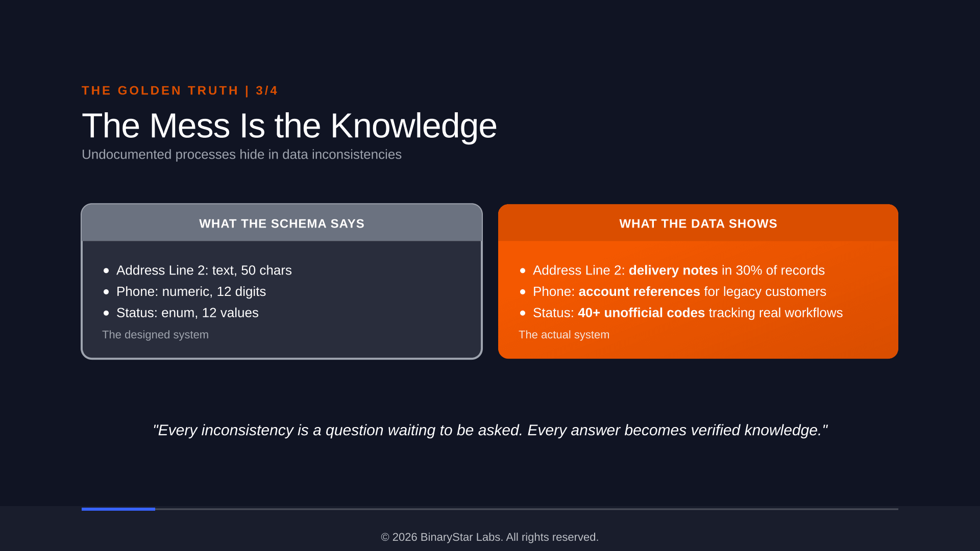Click the italic quote about inconsistency
The height and width of the screenshot is (551, 980).
click(490, 430)
